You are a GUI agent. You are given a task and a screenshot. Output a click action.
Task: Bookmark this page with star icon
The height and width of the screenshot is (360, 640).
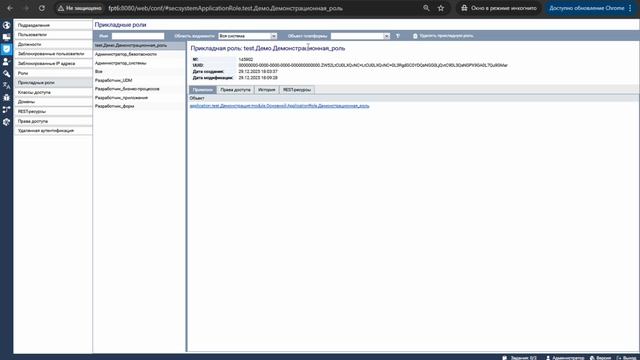click(441, 8)
